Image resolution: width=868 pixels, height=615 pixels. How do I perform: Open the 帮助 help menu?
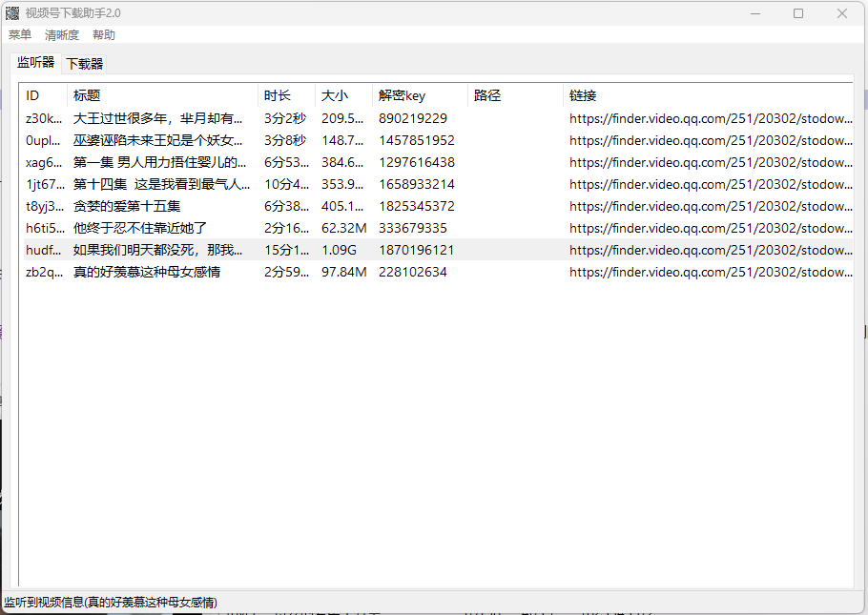point(104,34)
